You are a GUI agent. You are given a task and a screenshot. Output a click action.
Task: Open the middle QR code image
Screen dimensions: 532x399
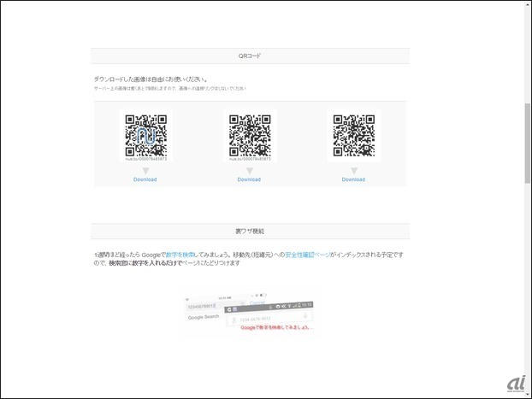[x=250, y=136]
